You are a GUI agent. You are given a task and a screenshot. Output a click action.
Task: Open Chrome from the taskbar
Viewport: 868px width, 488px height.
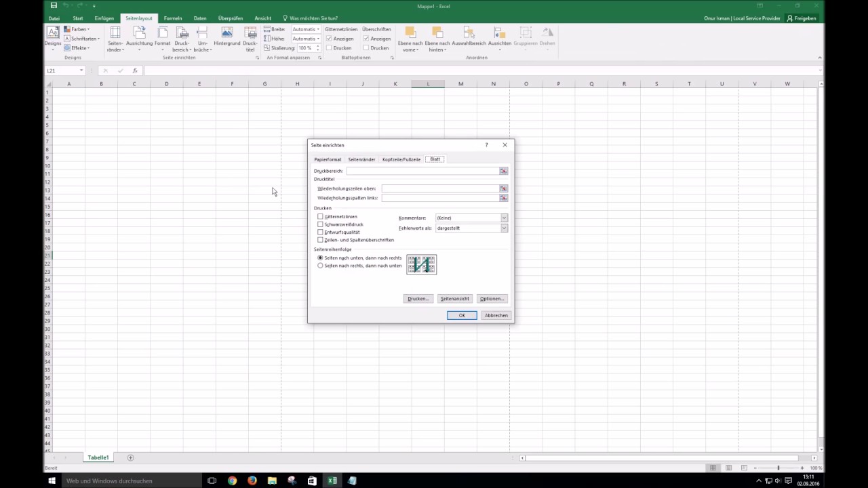point(232,481)
